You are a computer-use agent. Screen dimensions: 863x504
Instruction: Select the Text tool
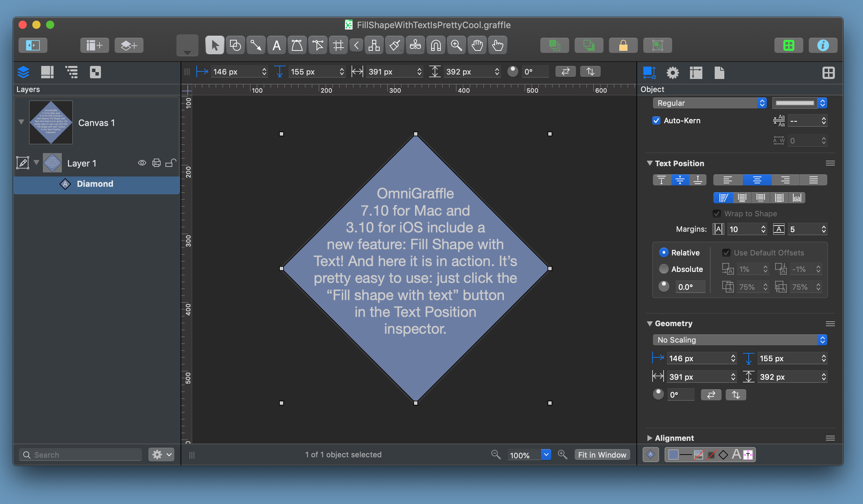point(277,45)
